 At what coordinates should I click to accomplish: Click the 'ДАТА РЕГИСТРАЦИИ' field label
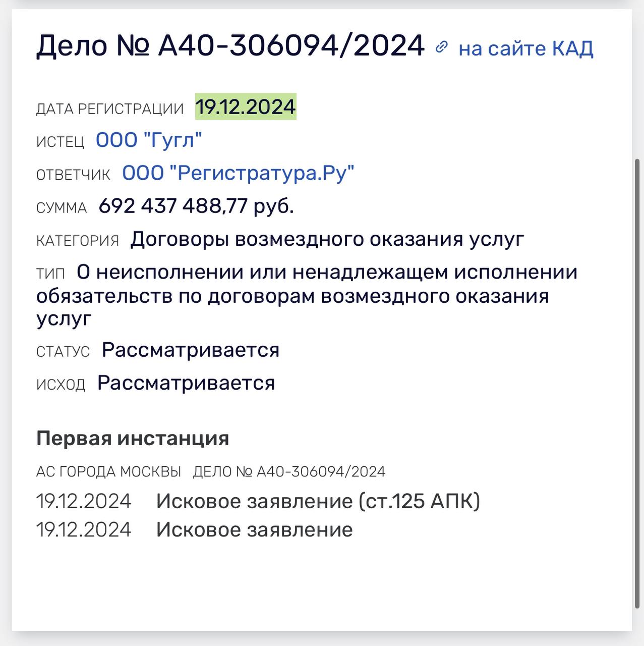tap(110, 109)
